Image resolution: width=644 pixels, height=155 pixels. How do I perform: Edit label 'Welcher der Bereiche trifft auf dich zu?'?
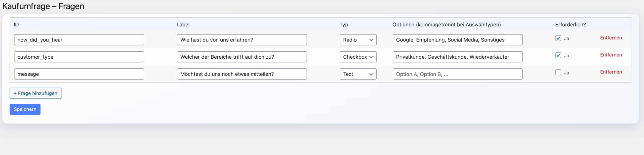coord(242,57)
